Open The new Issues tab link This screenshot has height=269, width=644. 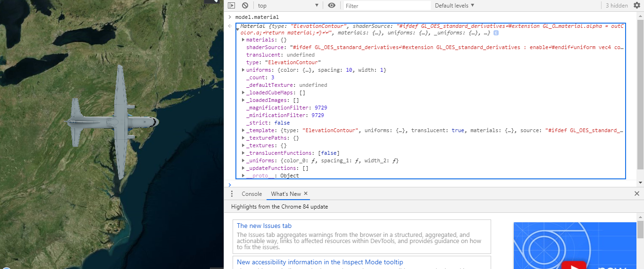click(264, 226)
